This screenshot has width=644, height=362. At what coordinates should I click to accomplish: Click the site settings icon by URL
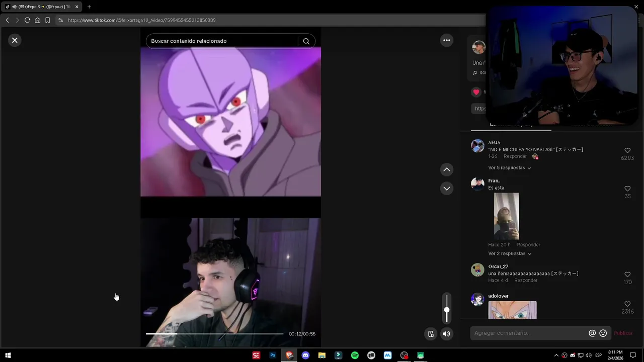tap(60, 20)
